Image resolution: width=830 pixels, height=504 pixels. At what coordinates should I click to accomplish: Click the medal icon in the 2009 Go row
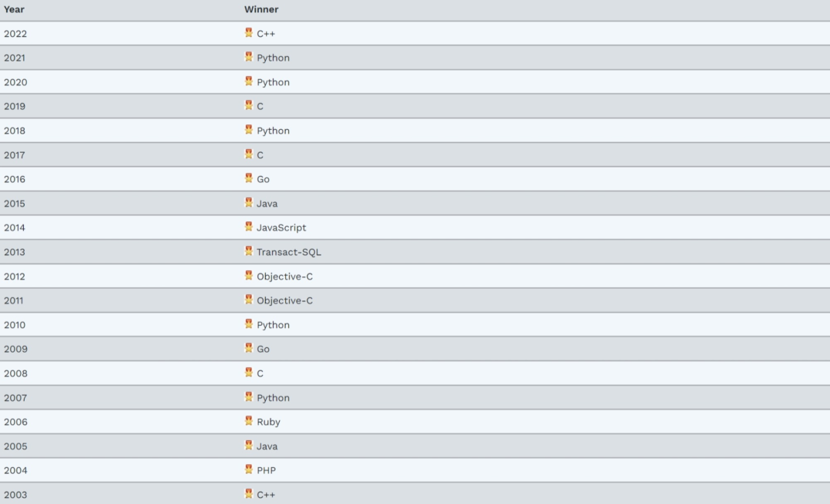248,348
